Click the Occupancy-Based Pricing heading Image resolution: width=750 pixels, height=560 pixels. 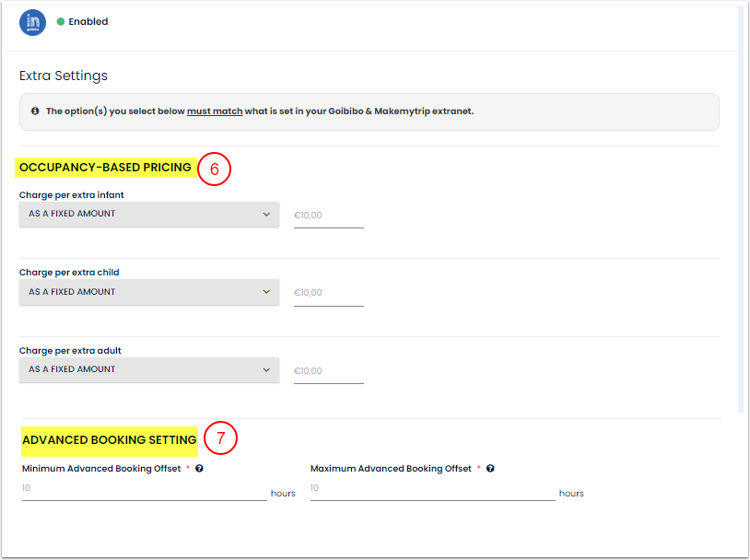coord(105,168)
